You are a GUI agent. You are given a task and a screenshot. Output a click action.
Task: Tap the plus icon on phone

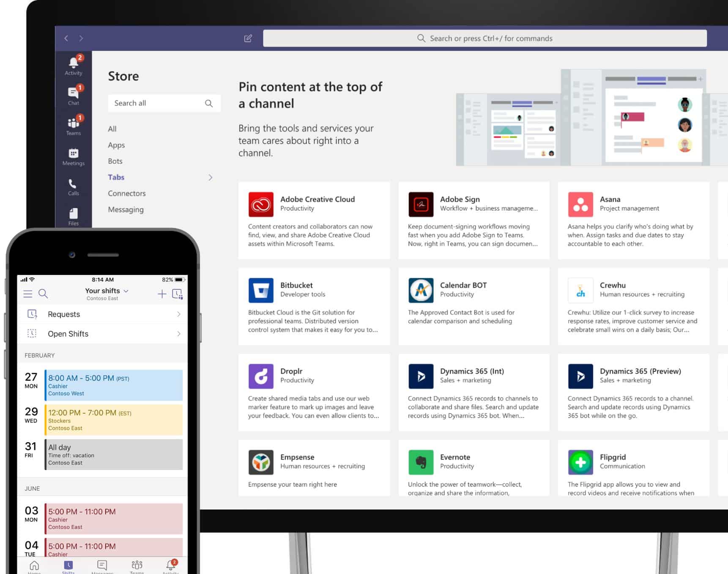(x=162, y=294)
